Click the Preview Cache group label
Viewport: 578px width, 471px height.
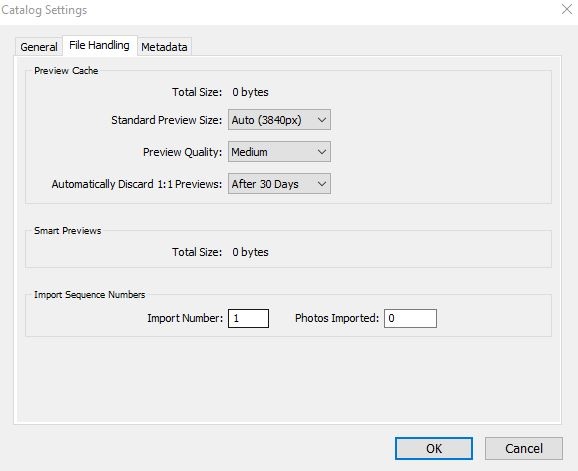point(66,70)
